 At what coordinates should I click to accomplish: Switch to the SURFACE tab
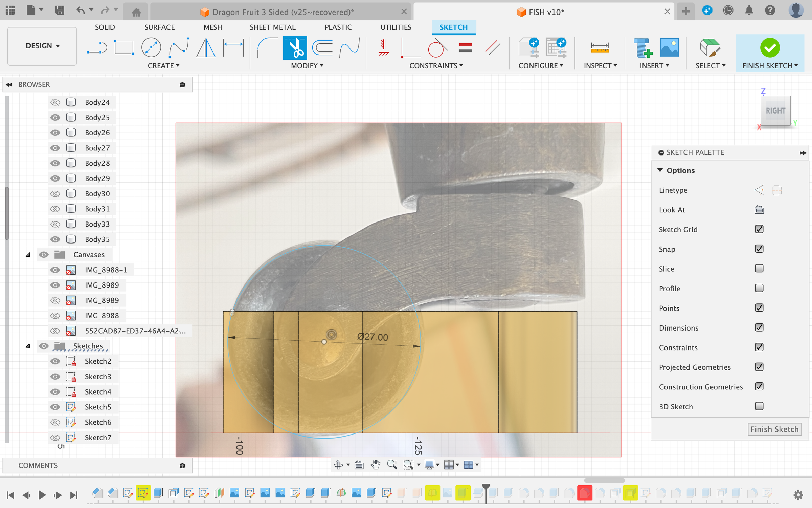point(159,27)
